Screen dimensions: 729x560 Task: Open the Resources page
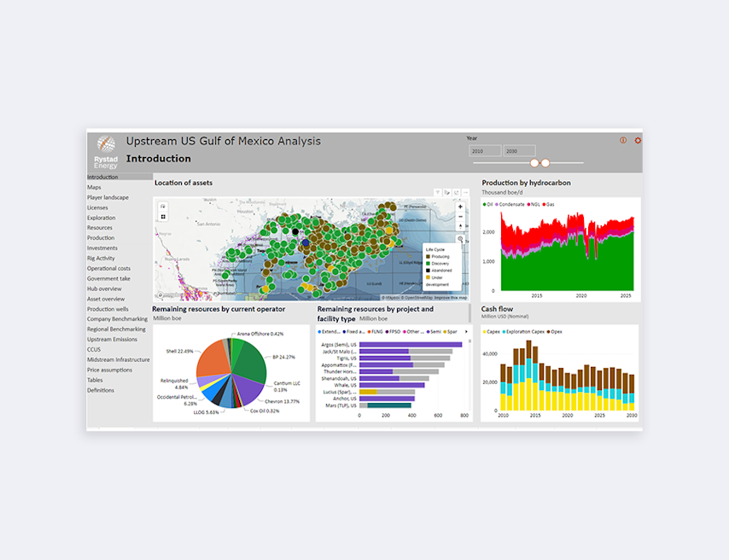(100, 228)
